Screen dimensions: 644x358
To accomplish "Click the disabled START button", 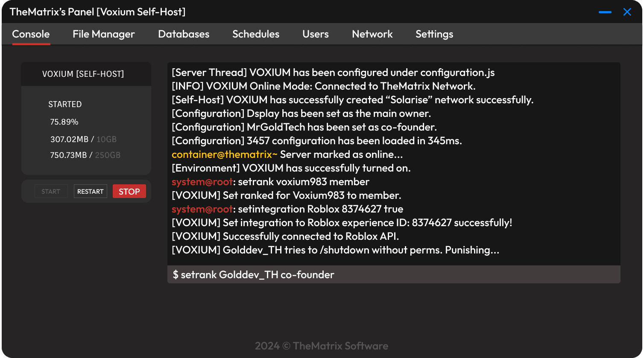I will [51, 191].
